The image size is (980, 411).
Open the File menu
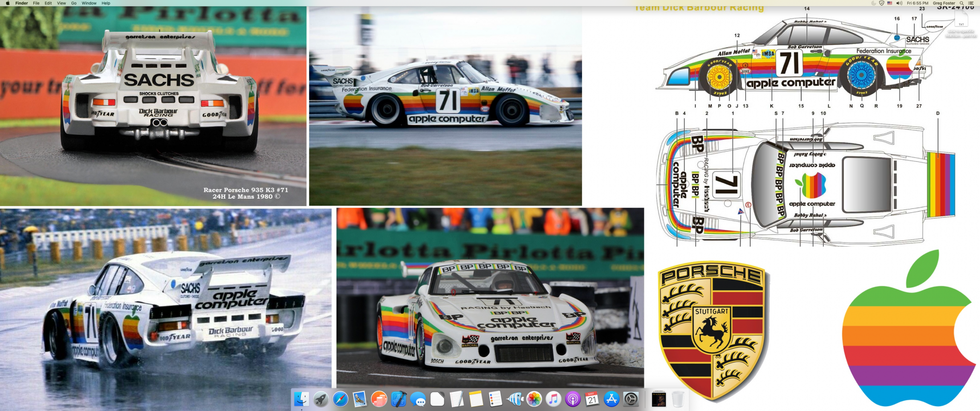click(36, 3)
